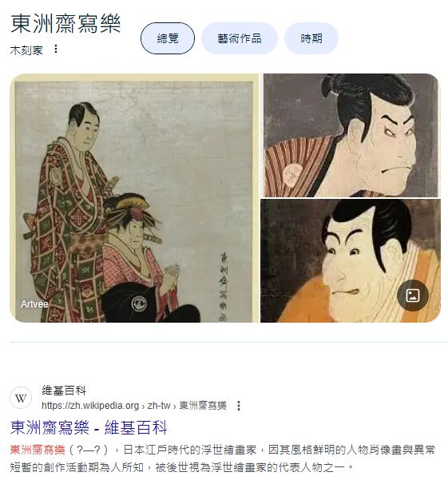Open the Artvee two-figure kabuki print
The image size is (448, 484).
134,198
